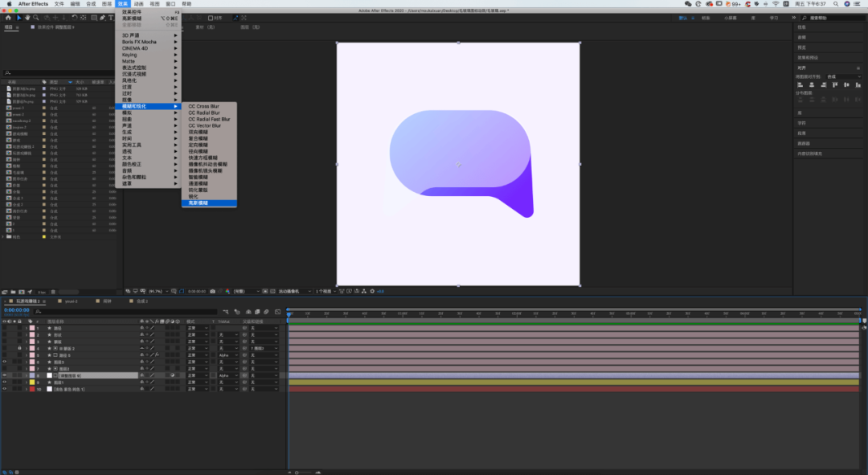
Task: Expand layer 8 调整图层 twirl arrow
Action: tap(26, 375)
